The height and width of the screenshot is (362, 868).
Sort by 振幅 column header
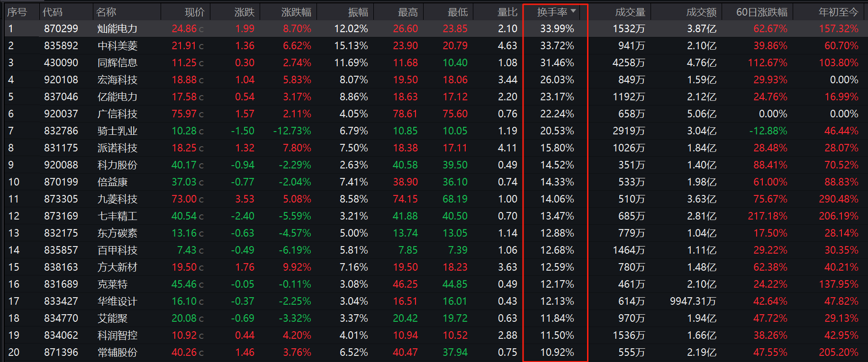pos(358,12)
